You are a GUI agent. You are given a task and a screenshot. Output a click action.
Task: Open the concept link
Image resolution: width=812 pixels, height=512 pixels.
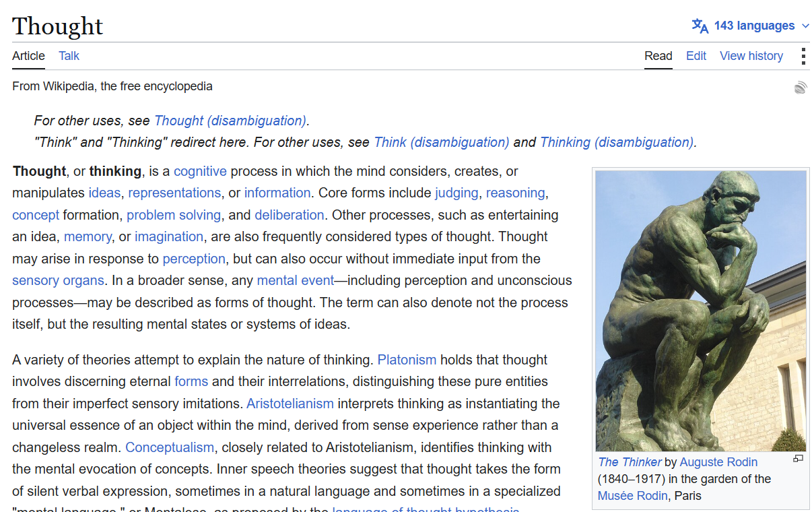pos(36,215)
